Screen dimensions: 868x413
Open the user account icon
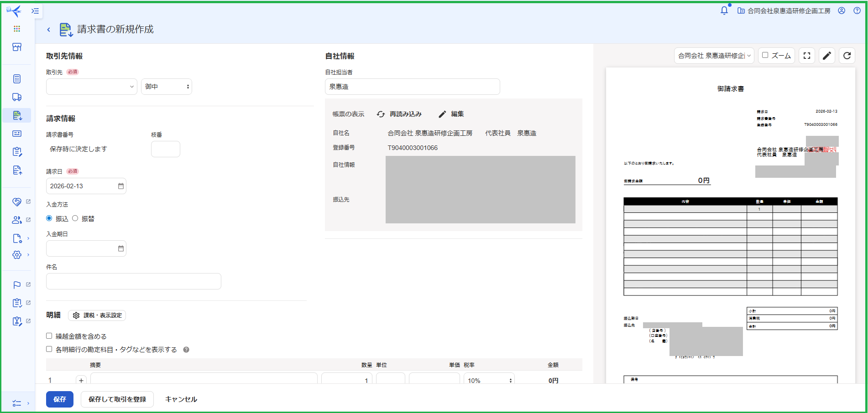(842, 10)
